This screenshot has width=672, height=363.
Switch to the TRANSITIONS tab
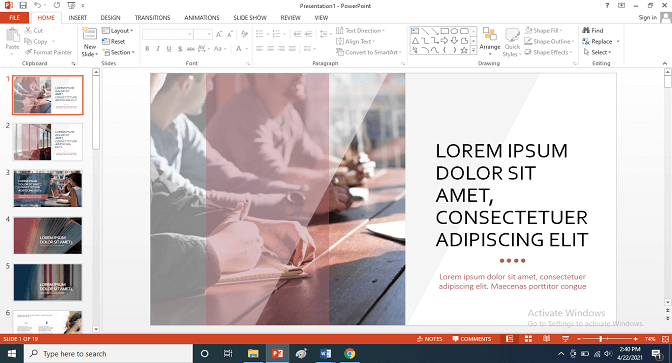pos(152,18)
